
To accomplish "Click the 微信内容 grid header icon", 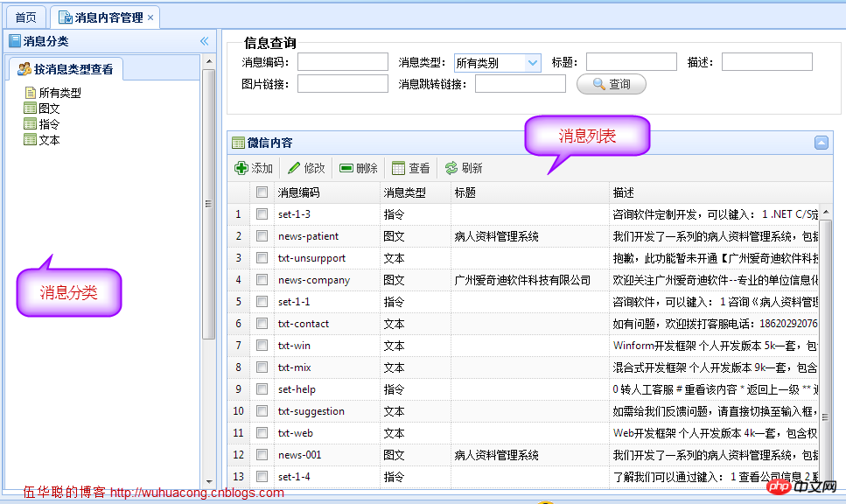I will pos(238,143).
